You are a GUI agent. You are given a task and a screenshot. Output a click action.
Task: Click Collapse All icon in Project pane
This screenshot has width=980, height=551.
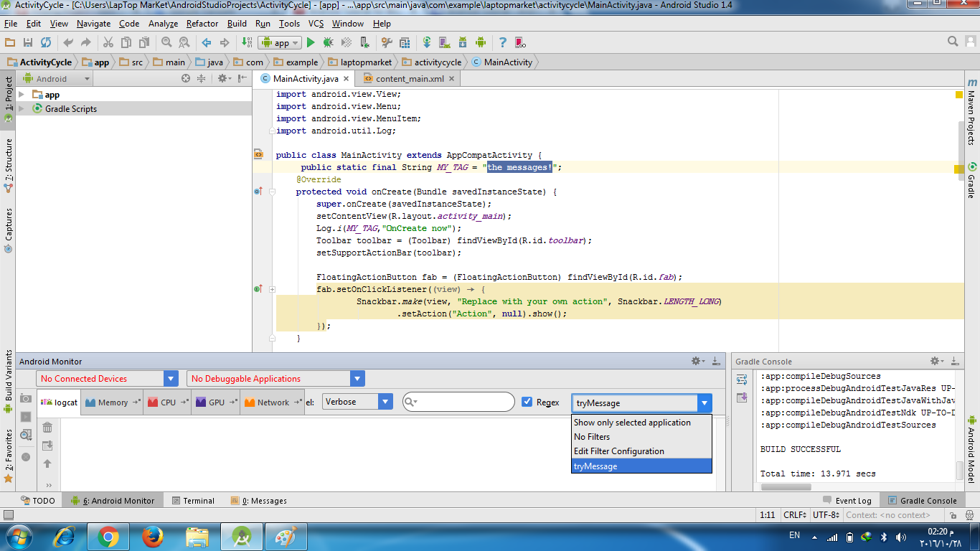pos(202,79)
